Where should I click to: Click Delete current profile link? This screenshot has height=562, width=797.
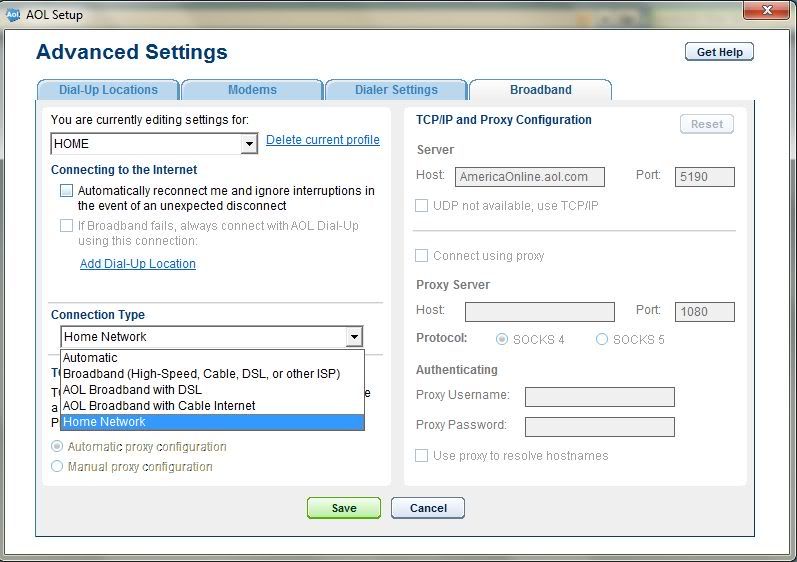coord(323,140)
